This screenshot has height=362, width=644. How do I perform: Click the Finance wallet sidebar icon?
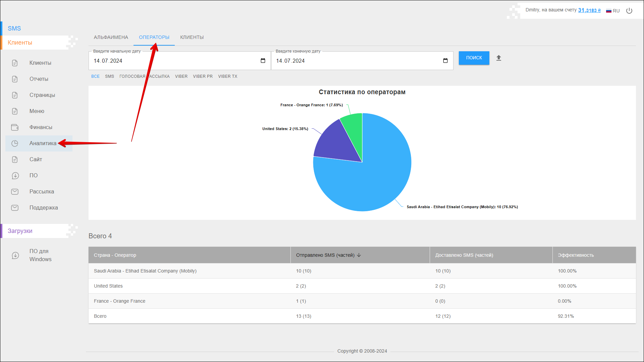[15, 127]
